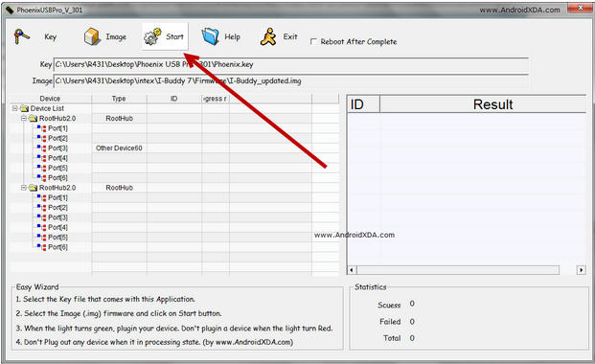
Task: Close the PhoenixUSBPro window
Action: pos(580,8)
